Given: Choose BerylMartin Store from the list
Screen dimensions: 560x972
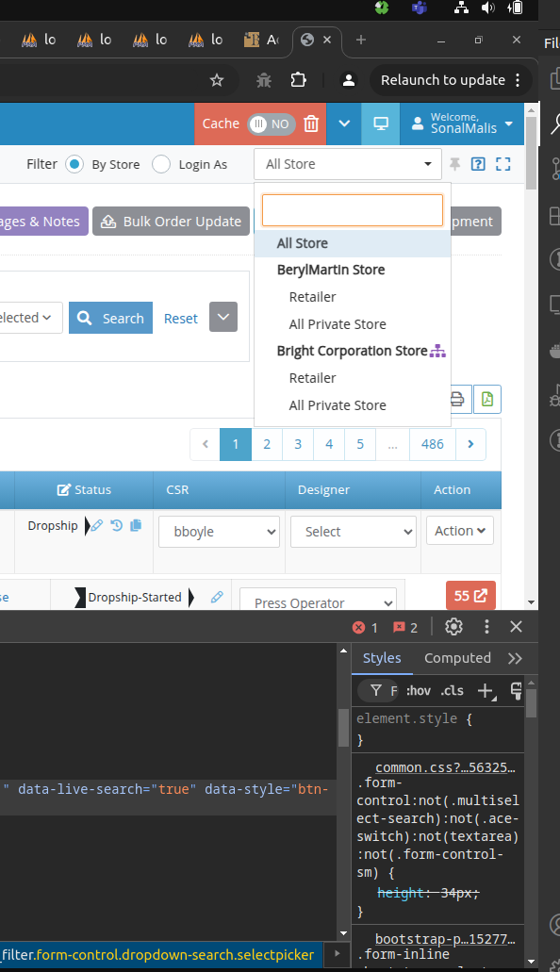Looking at the screenshot, I should [331, 270].
